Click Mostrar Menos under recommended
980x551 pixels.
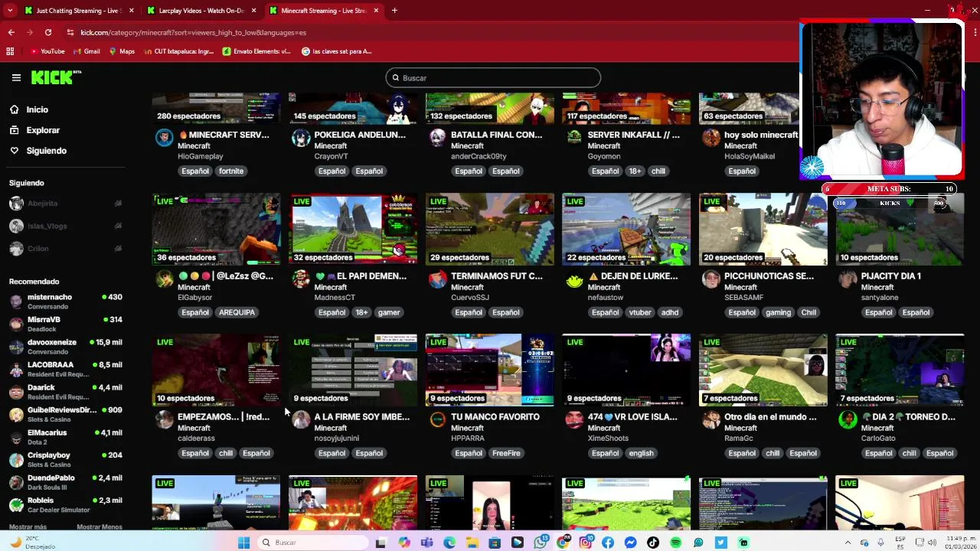pyautogui.click(x=100, y=527)
